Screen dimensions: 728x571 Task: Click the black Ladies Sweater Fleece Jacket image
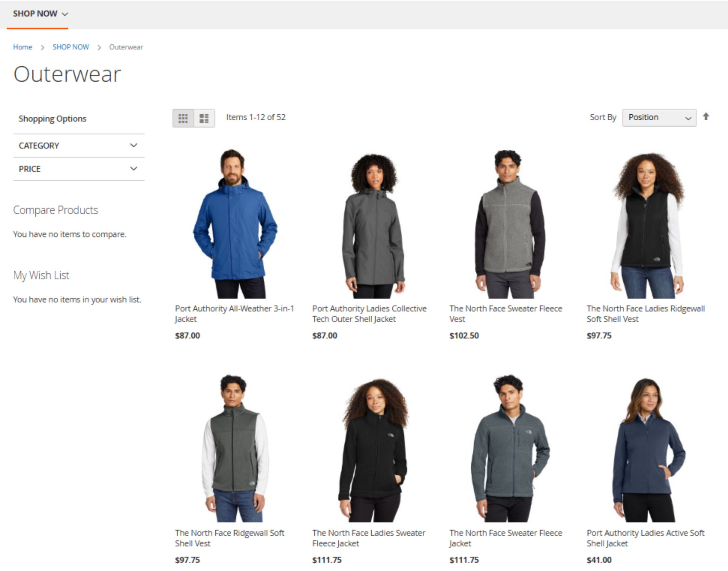pyautogui.click(x=373, y=450)
